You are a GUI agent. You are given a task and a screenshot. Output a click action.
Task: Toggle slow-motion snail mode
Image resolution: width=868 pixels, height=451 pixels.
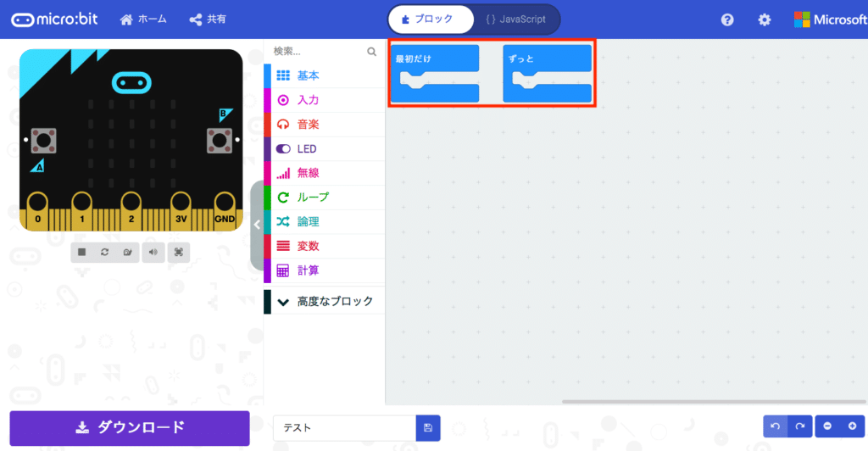click(x=128, y=253)
